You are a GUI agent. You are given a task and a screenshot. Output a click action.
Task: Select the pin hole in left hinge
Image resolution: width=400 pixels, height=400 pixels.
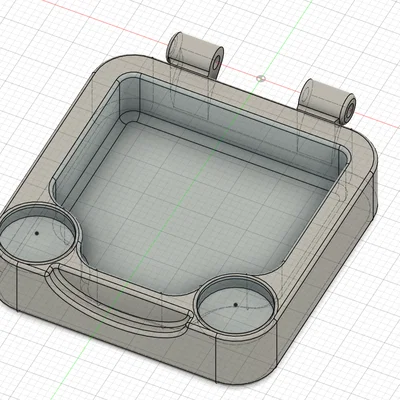point(218,62)
